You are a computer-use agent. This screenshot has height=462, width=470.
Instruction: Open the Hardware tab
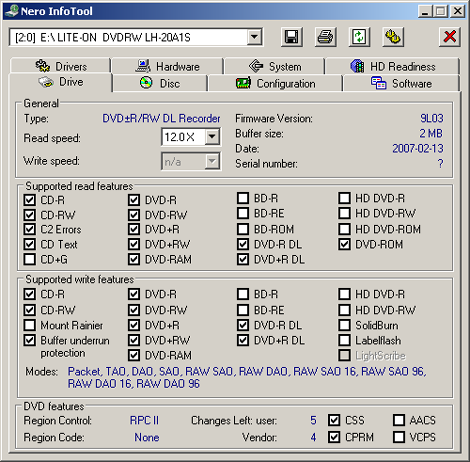tap(167, 66)
